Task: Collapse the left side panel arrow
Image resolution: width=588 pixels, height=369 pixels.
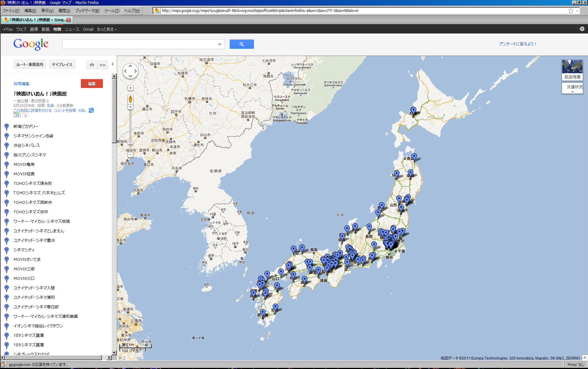Action: click(112, 64)
